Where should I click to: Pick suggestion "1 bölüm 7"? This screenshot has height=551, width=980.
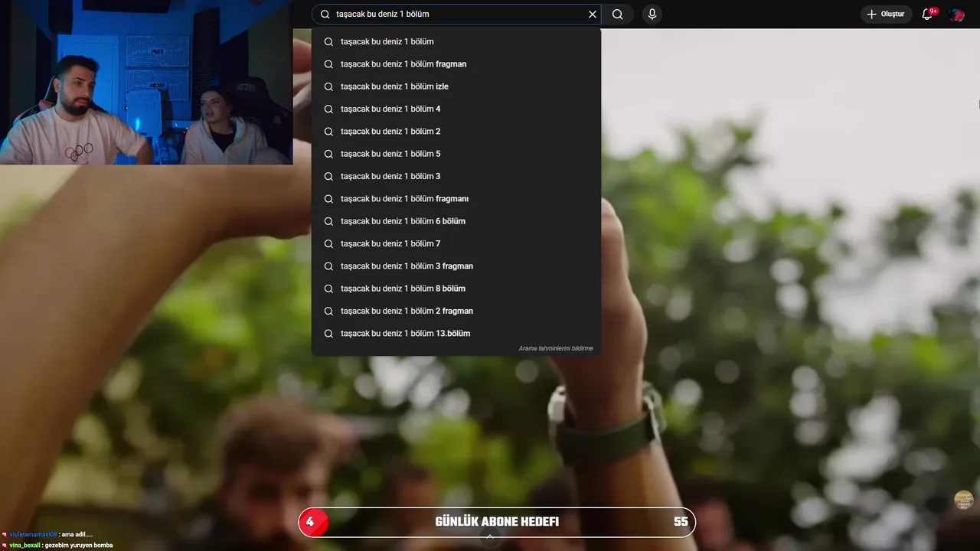coord(456,243)
